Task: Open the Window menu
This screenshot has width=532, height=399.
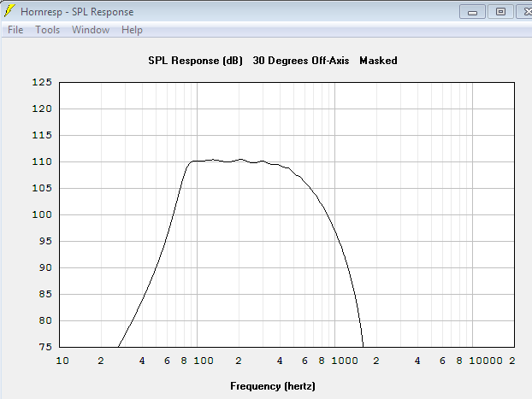Action: pos(91,30)
